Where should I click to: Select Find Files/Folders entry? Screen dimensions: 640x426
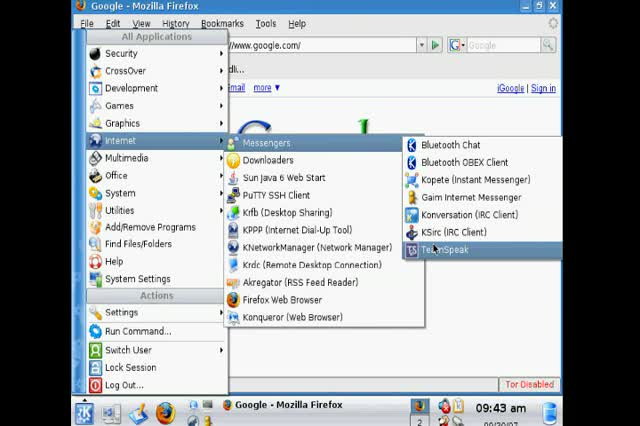pyautogui.click(x=157, y=244)
